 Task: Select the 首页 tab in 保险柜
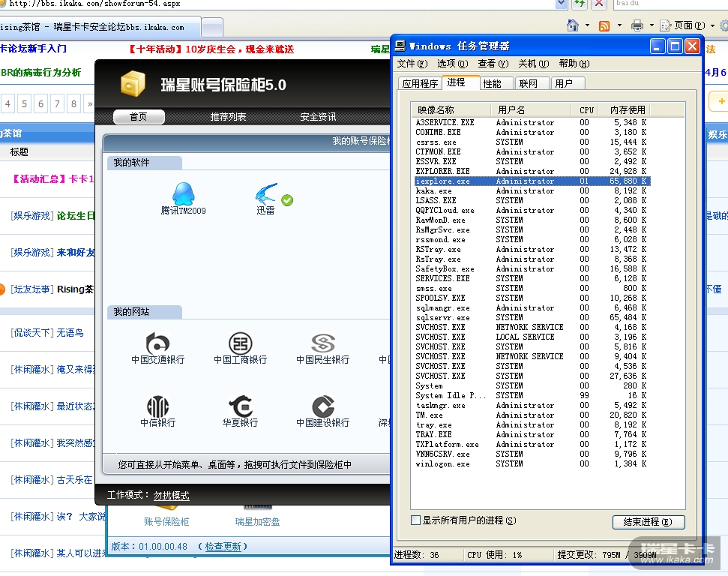139,116
